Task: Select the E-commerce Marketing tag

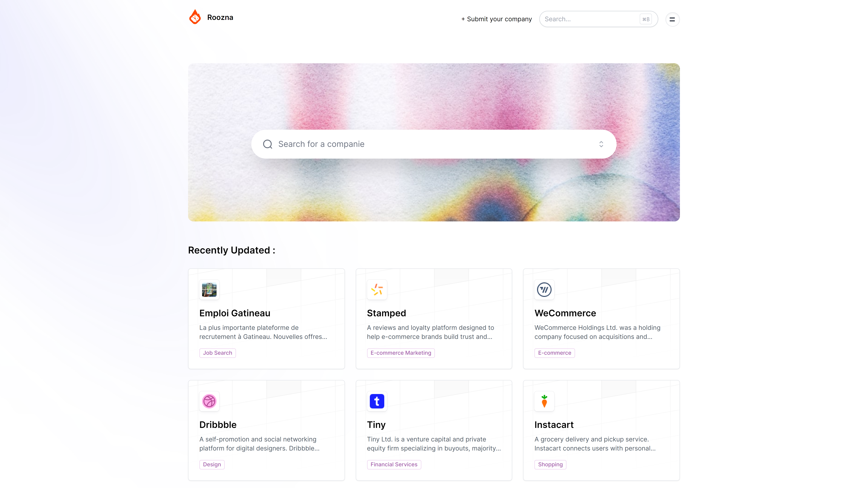Action: [x=401, y=353]
